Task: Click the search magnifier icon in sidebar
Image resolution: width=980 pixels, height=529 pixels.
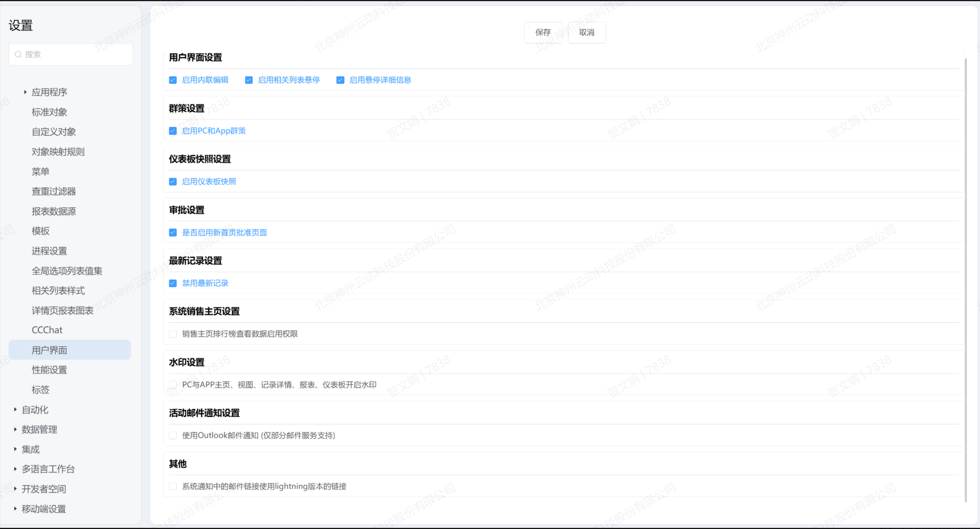Action: tap(18, 55)
